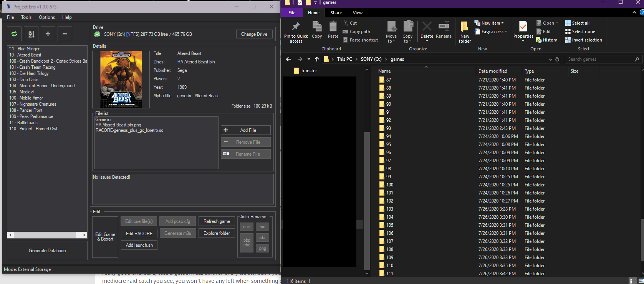
Task: Click Copy path in Explorer ribbon
Action: (x=356, y=32)
